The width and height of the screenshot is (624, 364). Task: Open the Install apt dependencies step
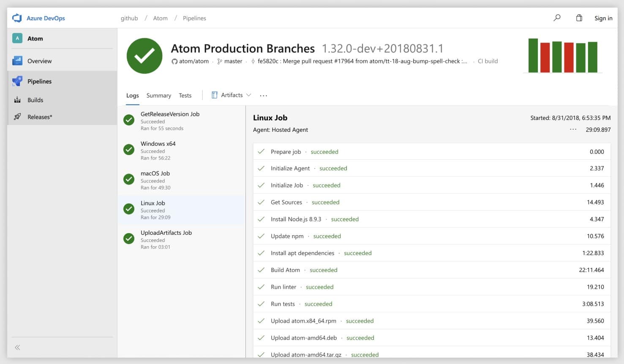click(432, 253)
